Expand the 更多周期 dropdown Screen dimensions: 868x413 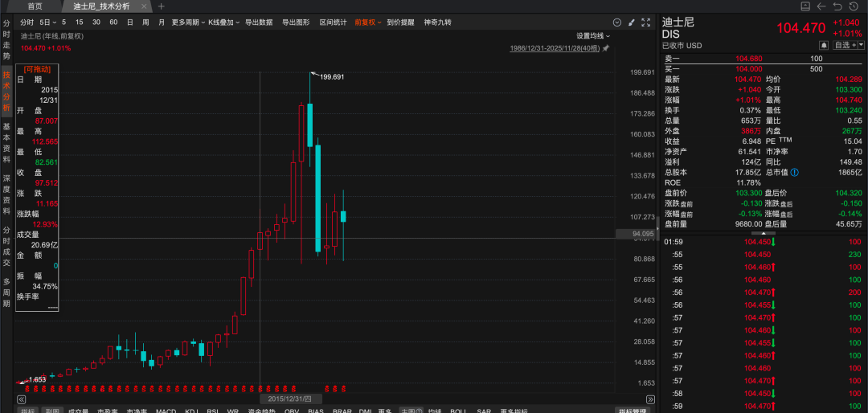click(187, 22)
